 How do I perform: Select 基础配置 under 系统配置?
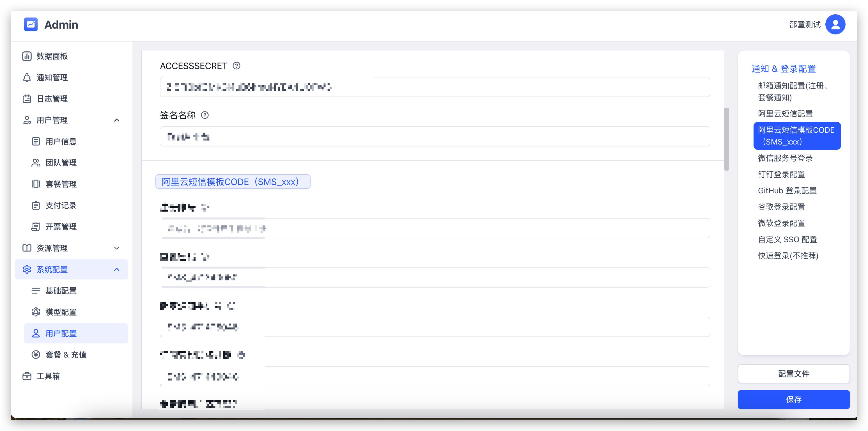click(61, 290)
